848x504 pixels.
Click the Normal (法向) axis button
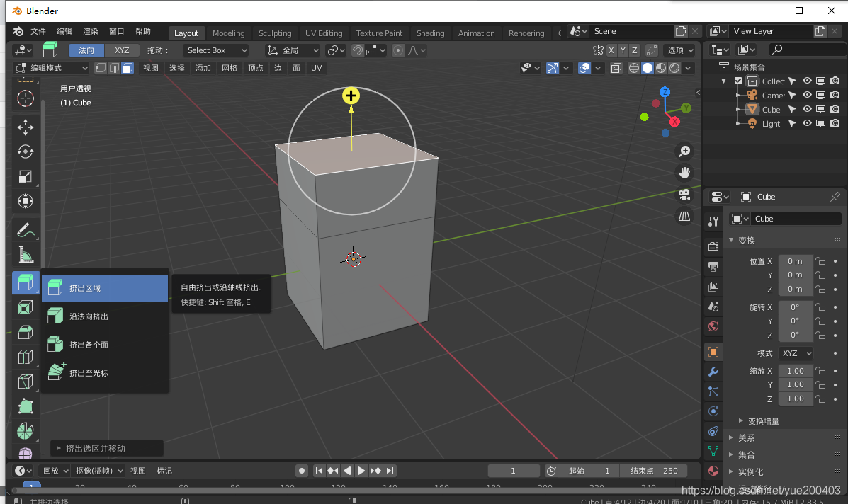(86, 50)
